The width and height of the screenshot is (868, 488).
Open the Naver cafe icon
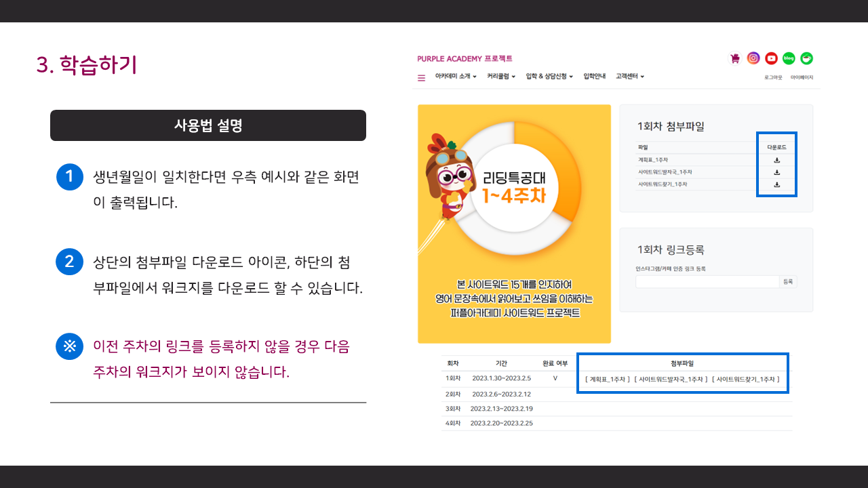pos(806,58)
